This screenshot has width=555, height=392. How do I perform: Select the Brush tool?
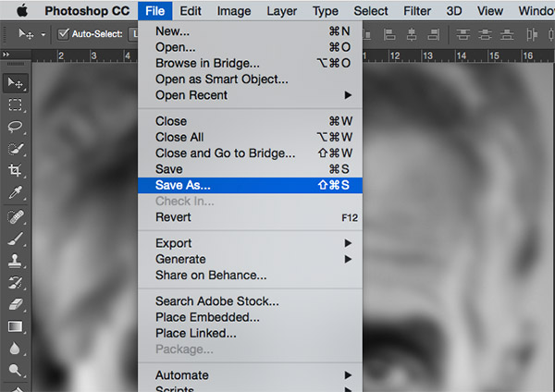click(16, 238)
